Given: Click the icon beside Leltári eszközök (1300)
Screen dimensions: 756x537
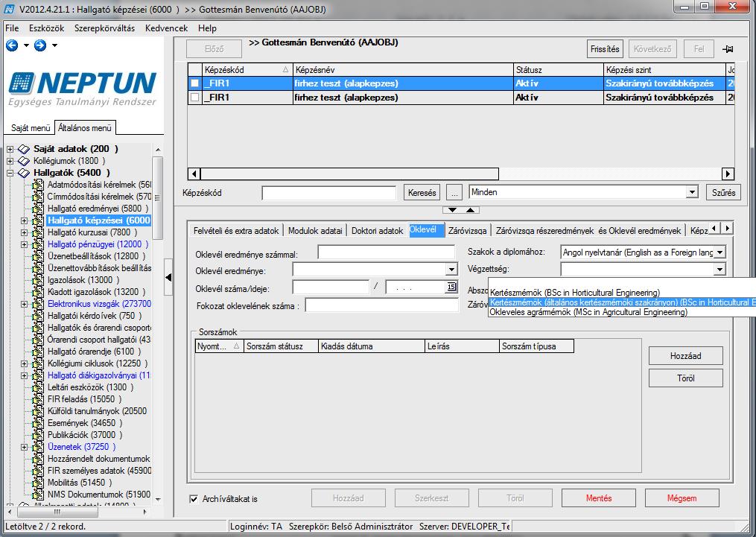Looking at the screenshot, I should (x=38, y=387).
